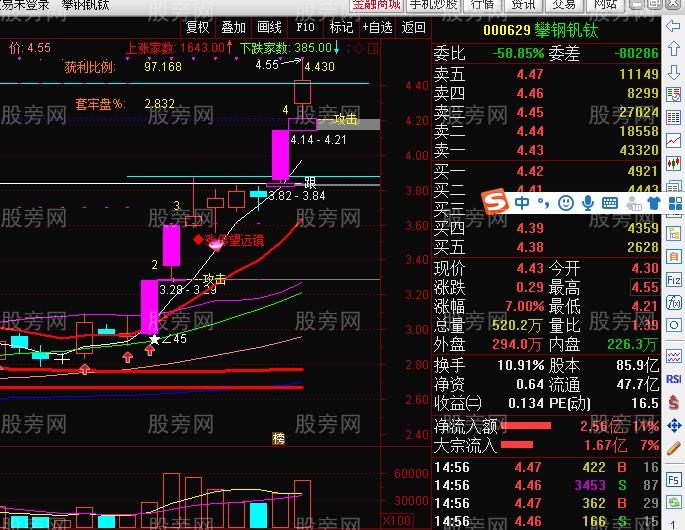Click the blue four-way move arrows icon

click(x=673, y=425)
